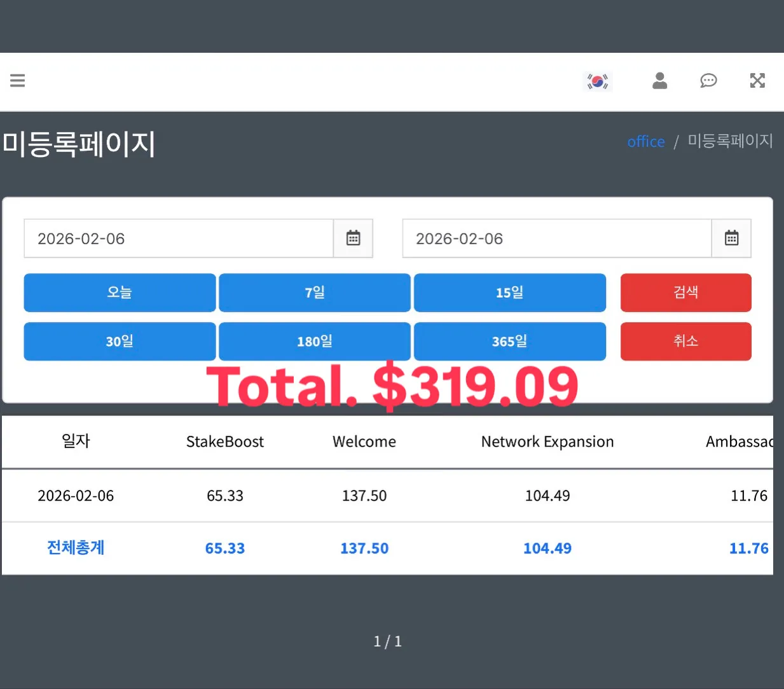This screenshot has width=784, height=689.
Task: Select the 7일 range button
Action: click(x=315, y=293)
